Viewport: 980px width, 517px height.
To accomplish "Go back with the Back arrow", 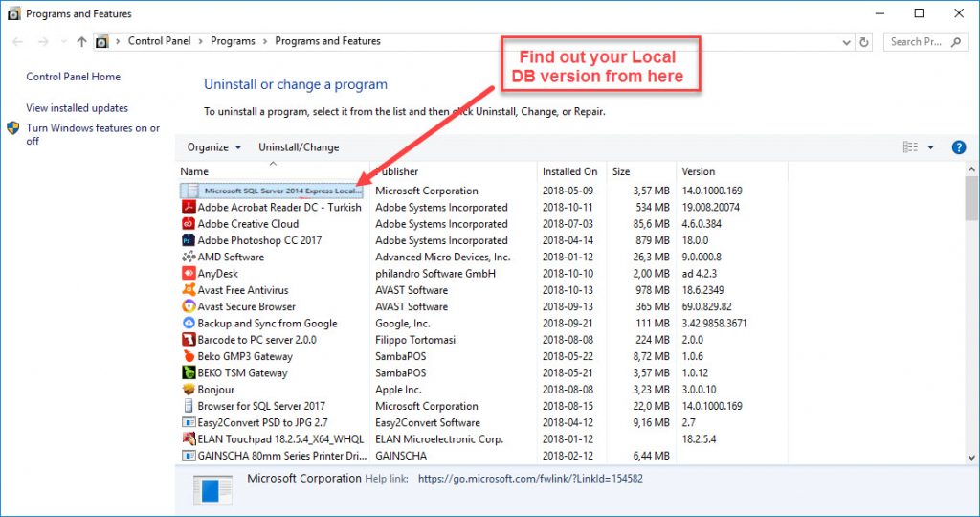I will point(17,42).
